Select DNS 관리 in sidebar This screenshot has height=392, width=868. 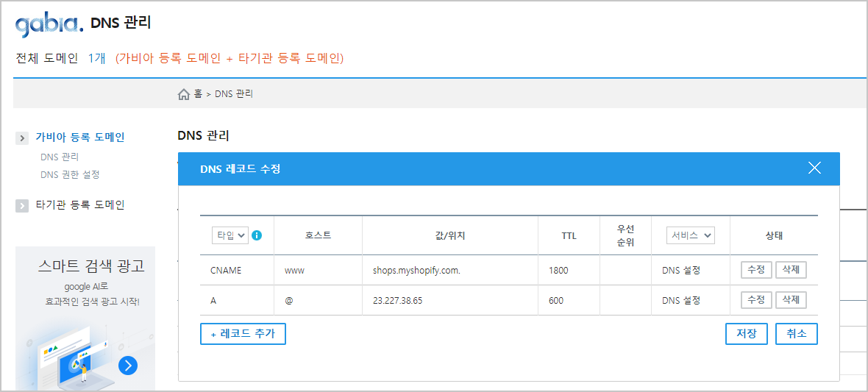[60, 157]
